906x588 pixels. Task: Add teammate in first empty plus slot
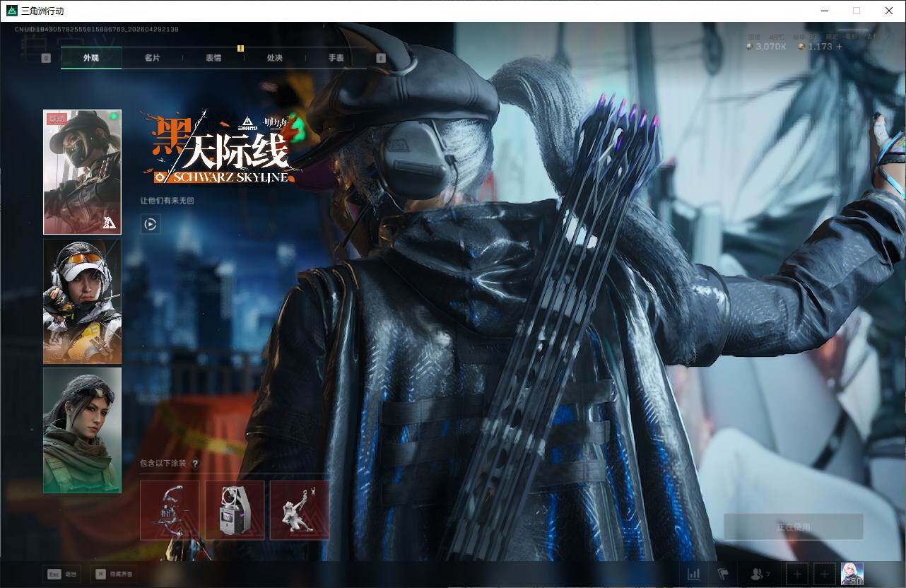pyautogui.click(x=797, y=574)
